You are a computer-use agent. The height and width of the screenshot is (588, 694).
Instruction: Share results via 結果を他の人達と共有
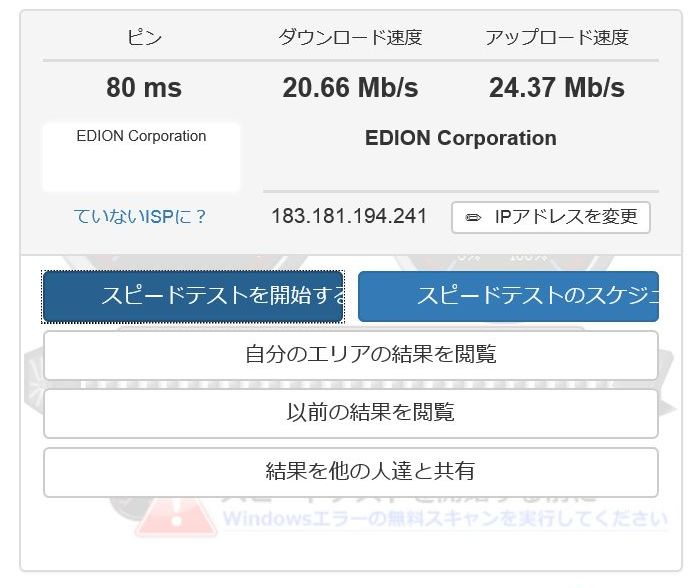[351, 472]
